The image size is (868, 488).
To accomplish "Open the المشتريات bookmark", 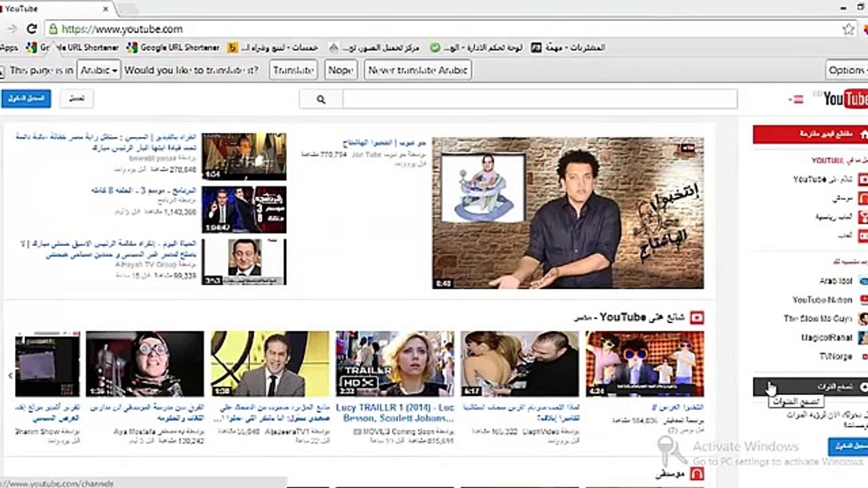I will pyautogui.click(x=567, y=48).
